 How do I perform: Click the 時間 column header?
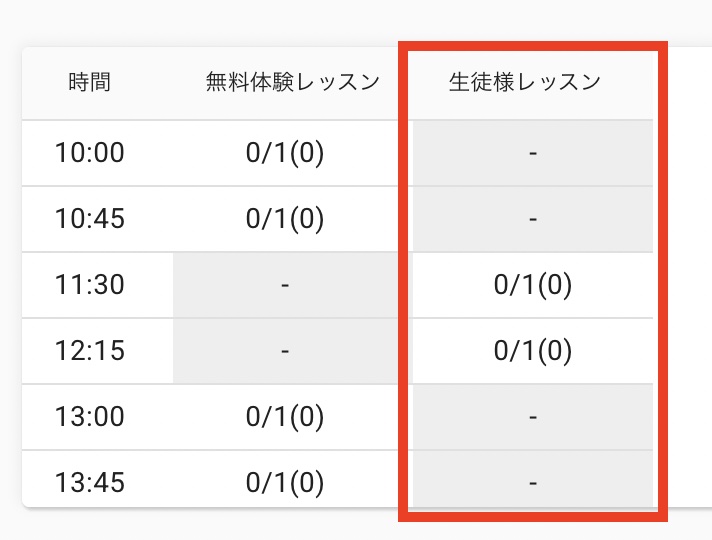tap(90, 83)
